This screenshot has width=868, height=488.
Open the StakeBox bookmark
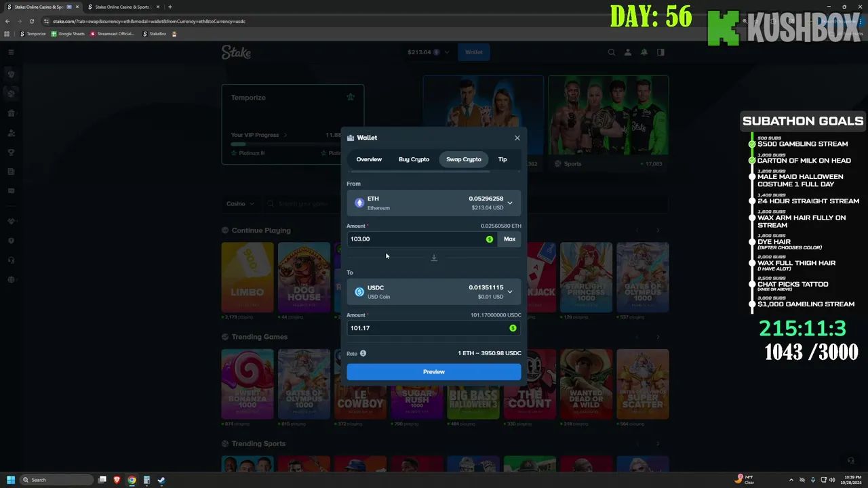[154, 34]
